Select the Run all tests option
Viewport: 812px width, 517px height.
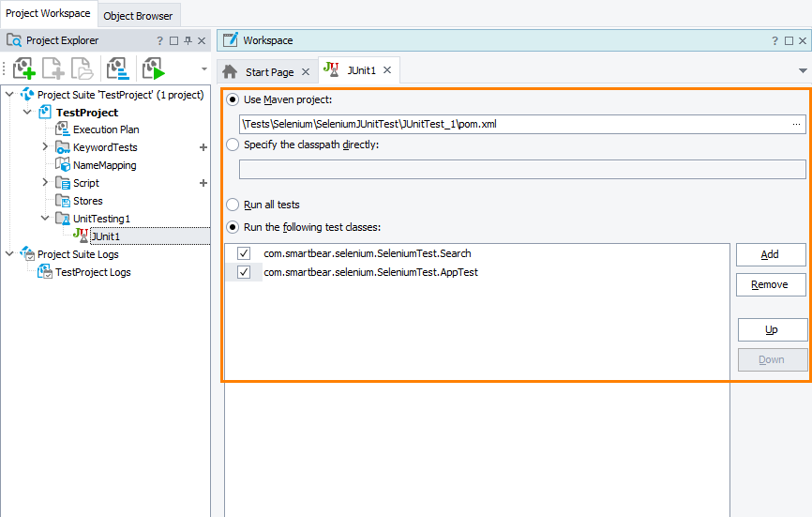[x=232, y=205]
